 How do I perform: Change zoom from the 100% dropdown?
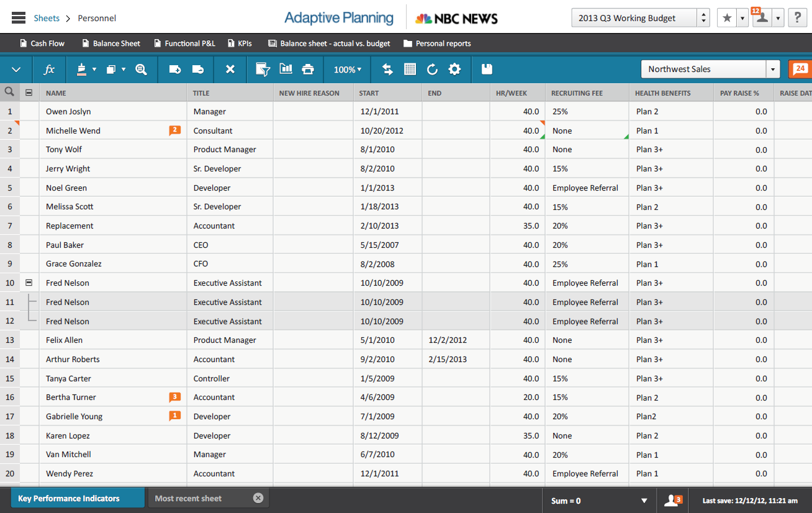coord(346,69)
